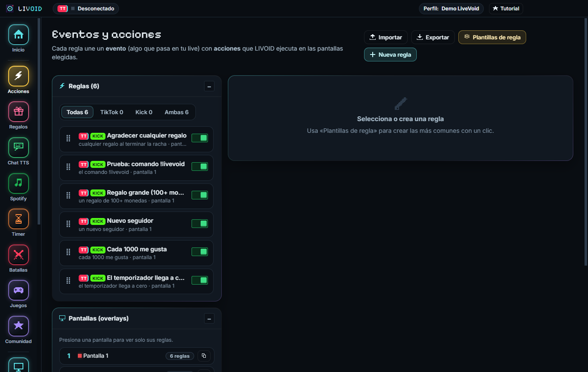Open Plantillas de regla
This screenshot has height=372, width=588.
point(492,37)
